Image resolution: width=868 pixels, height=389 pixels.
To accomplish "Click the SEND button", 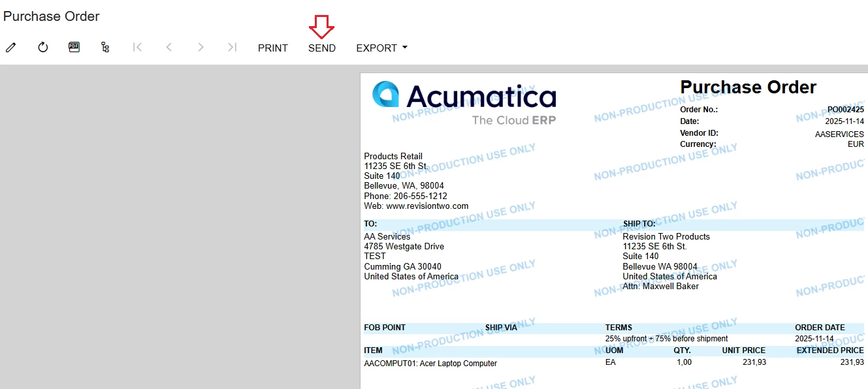I will click(x=322, y=48).
